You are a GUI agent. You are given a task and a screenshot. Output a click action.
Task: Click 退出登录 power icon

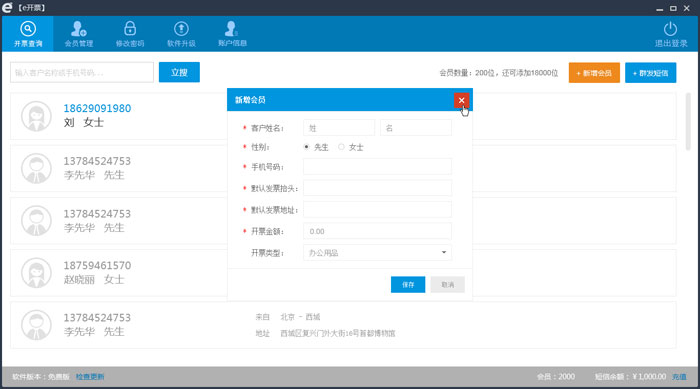point(671,29)
